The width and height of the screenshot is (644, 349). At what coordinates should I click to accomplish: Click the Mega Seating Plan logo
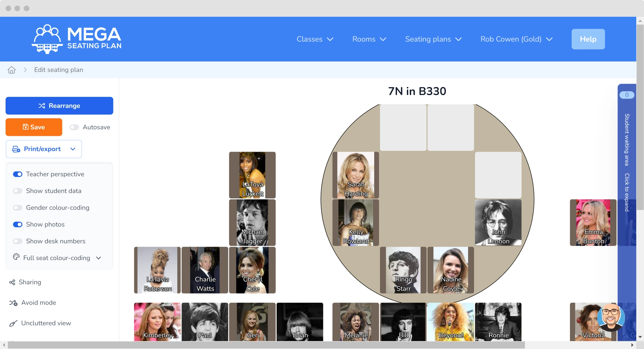click(x=76, y=39)
